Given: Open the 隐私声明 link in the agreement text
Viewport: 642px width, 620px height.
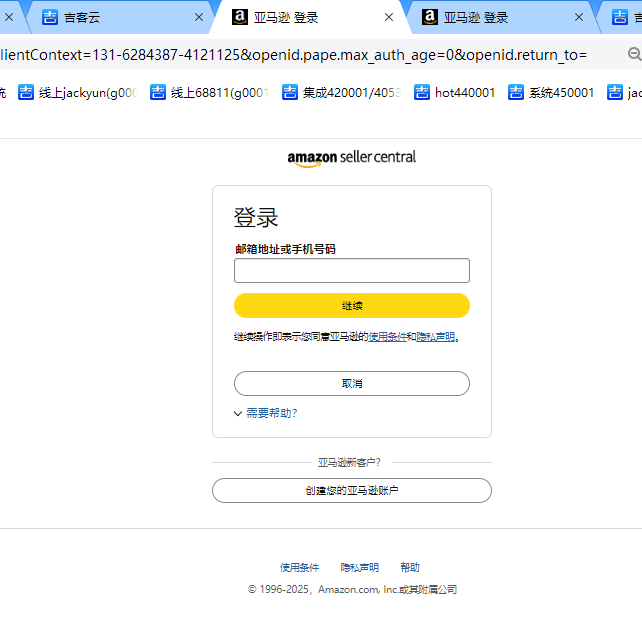Looking at the screenshot, I should [435, 337].
